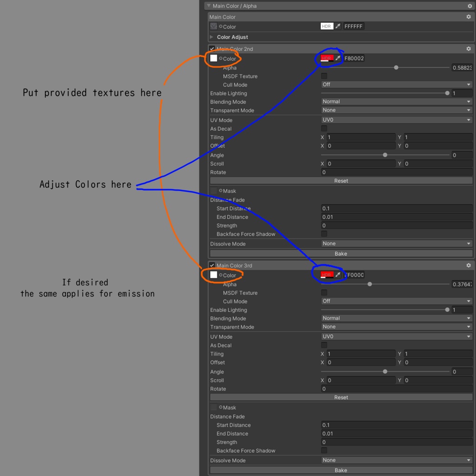Toggle MSDF Texture in Main Color 2nd
This screenshot has width=476, height=476.
coord(324,76)
